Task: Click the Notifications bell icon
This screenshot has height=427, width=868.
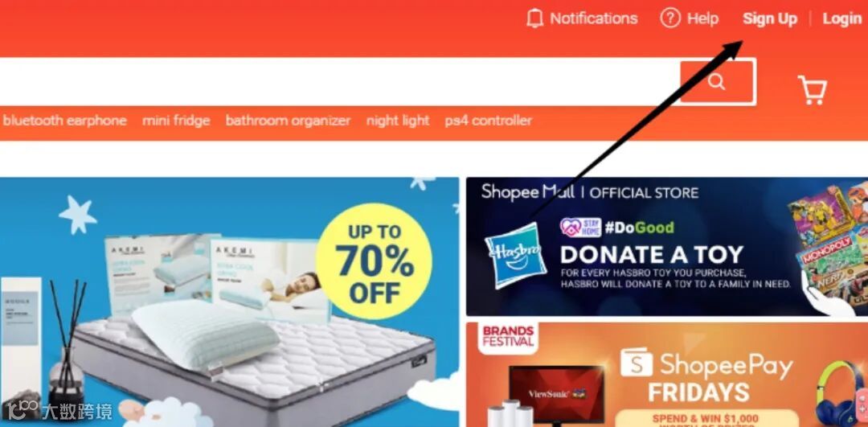Action: point(534,18)
